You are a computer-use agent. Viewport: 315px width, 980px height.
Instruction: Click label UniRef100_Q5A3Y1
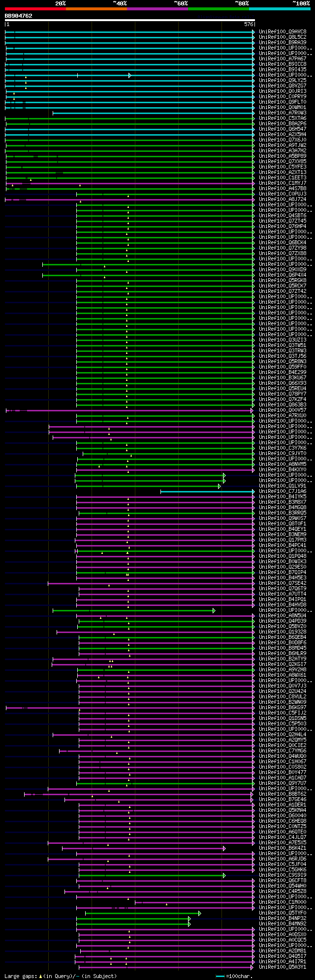coord(283,967)
